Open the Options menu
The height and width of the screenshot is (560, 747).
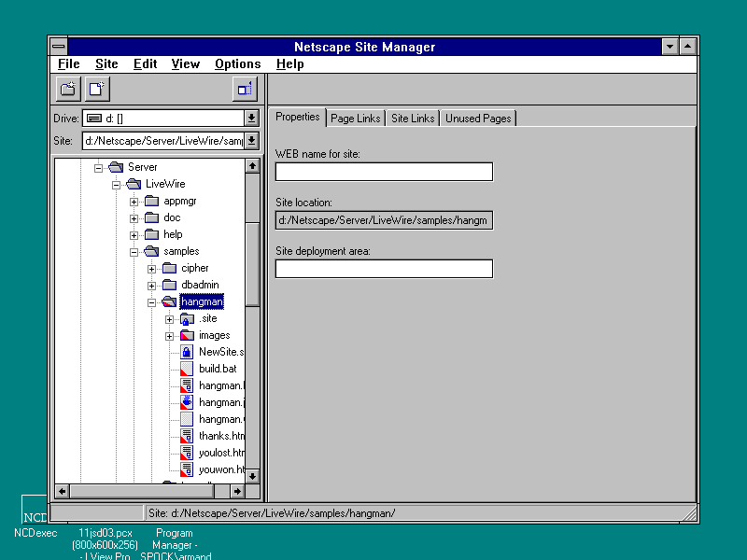coord(237,64)
